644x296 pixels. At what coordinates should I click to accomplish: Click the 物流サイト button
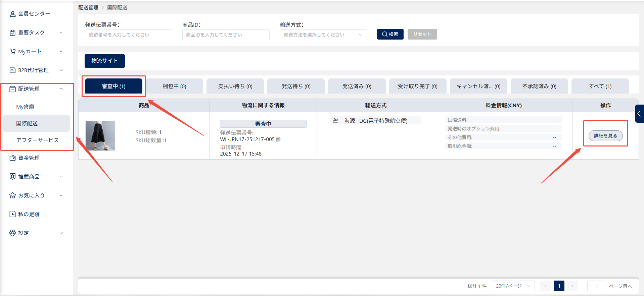tap(105, 61)
